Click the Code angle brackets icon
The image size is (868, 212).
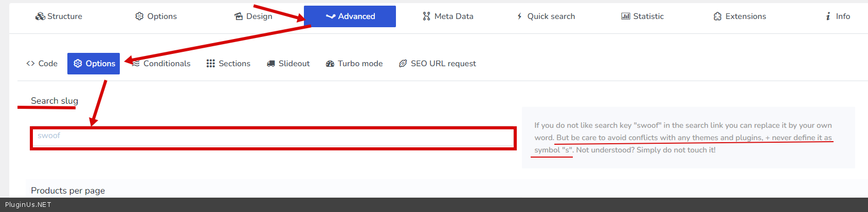pos(30,64)
